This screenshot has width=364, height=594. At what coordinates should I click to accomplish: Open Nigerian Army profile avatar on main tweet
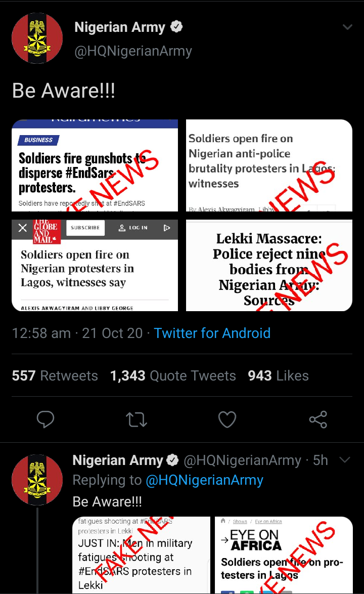pyautogui.click(x=37, y=38)
